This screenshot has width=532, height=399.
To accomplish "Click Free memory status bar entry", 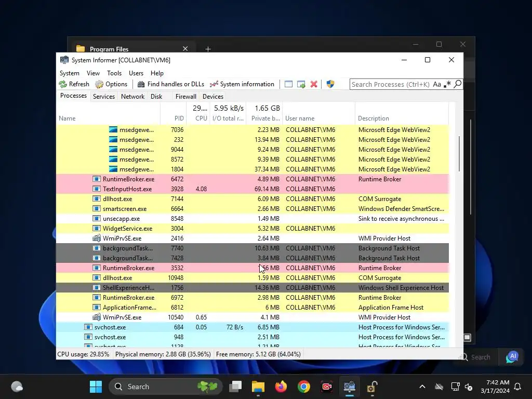I will [x=258, y=354].
